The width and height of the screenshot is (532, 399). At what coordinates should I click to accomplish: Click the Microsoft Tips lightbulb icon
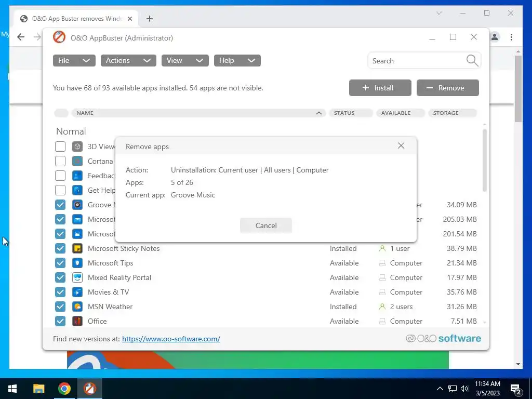point(77,263)
